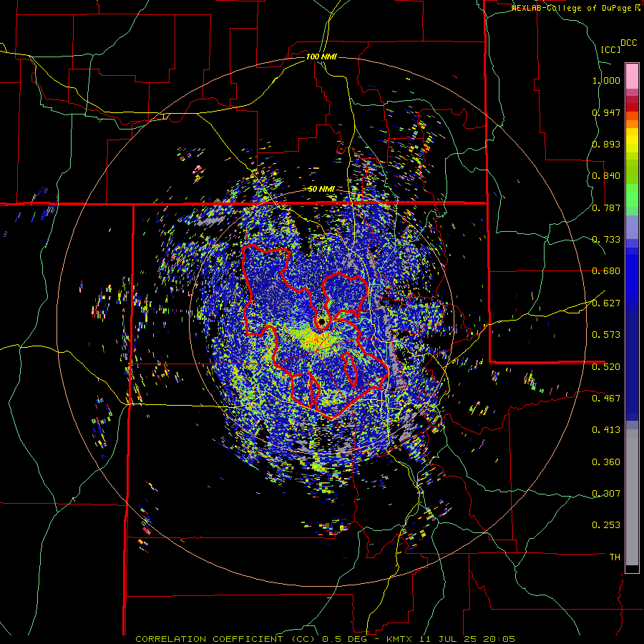
Task: Pick the gray lower segment of color bar
Action: (x=632, y=497)
